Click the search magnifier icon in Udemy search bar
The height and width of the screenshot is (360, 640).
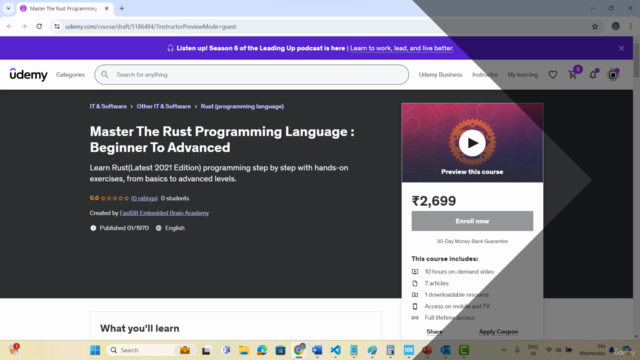click(x=105, y=75)
